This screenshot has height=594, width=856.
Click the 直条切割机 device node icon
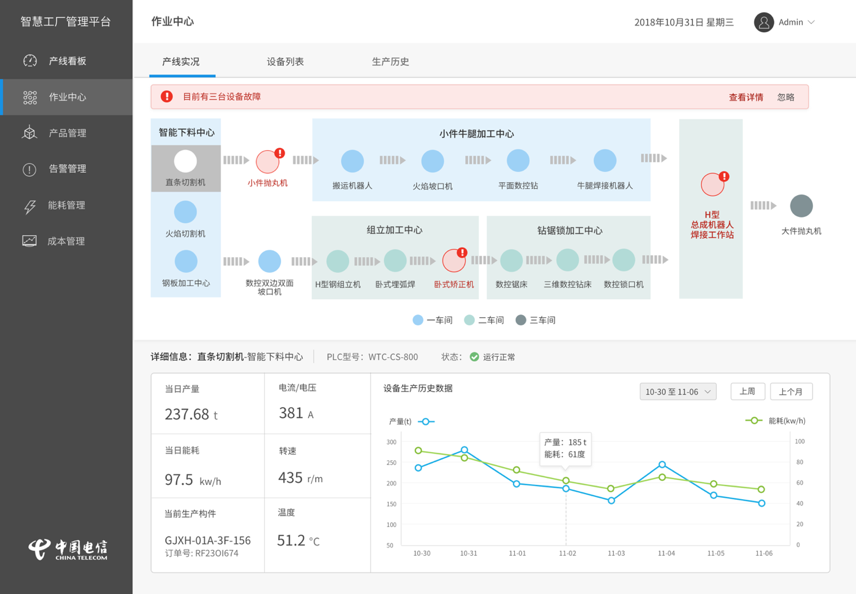point(185,161)
